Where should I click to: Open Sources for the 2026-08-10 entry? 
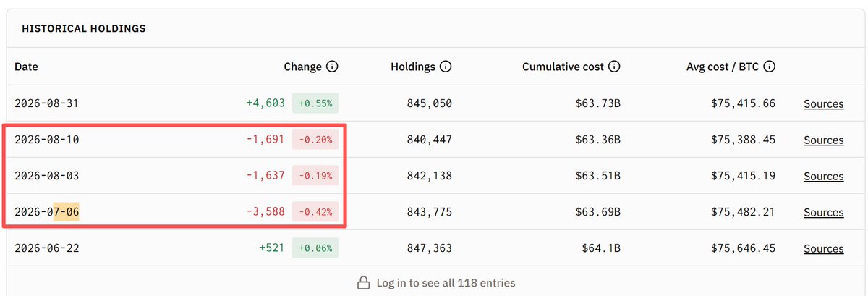point(823,140)
